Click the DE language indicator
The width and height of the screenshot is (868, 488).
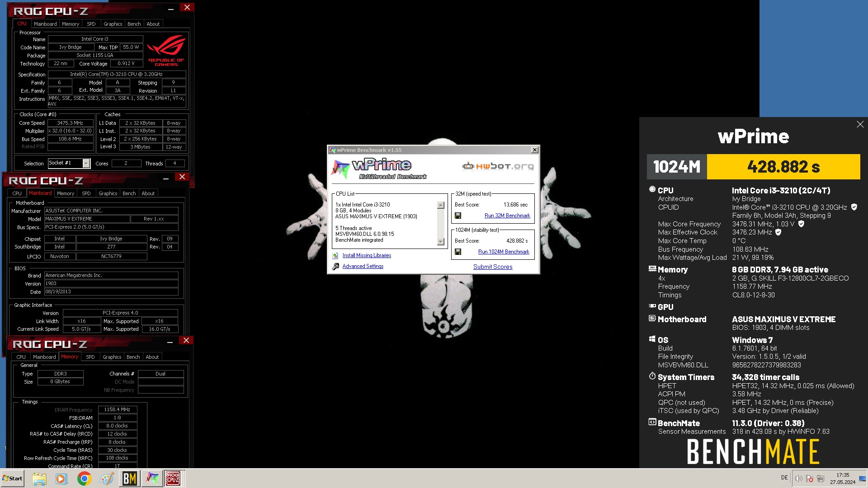click(x=784, y=478)
